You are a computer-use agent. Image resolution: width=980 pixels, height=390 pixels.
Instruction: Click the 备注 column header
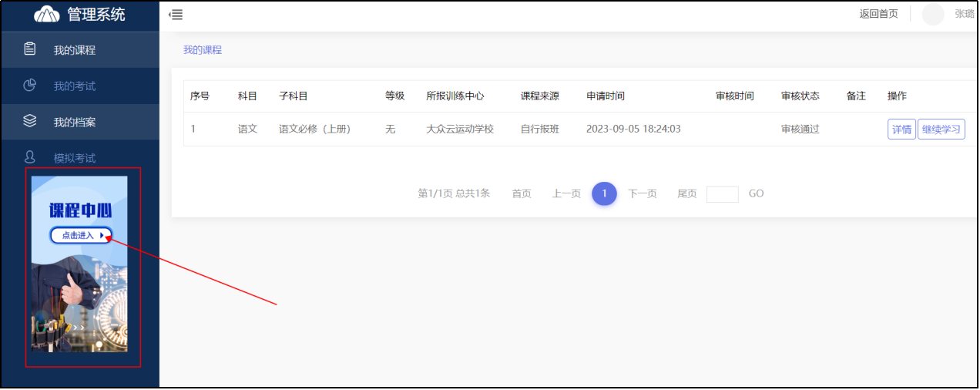pos(856,96)
